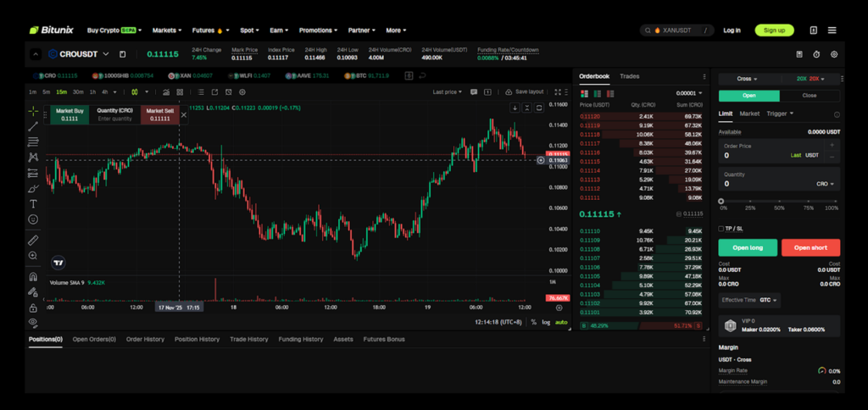Open the Open Orders(0) tab
868x410 pixels.
point(94,339)
